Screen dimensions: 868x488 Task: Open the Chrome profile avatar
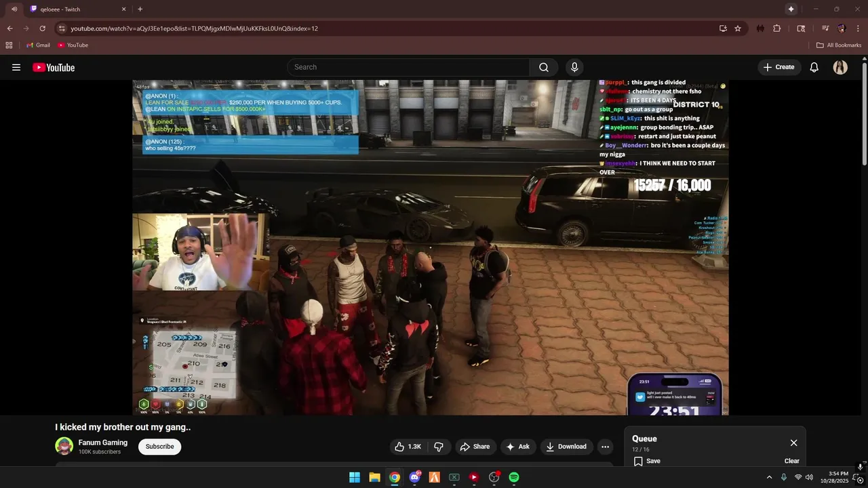coord(842,28)
